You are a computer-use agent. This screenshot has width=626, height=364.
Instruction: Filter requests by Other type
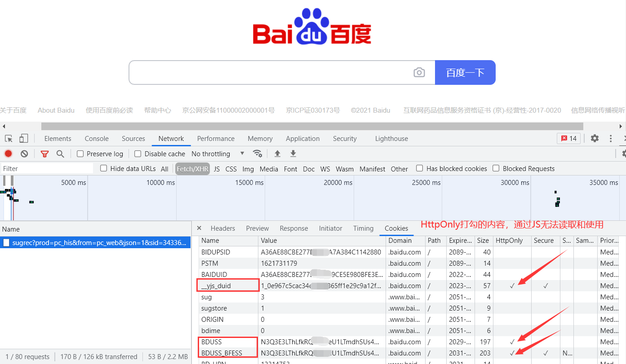(400, 169)
